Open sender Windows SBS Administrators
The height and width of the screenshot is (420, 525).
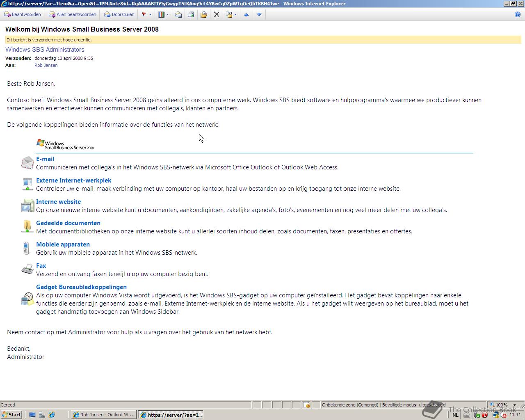(x=45, y=50)
